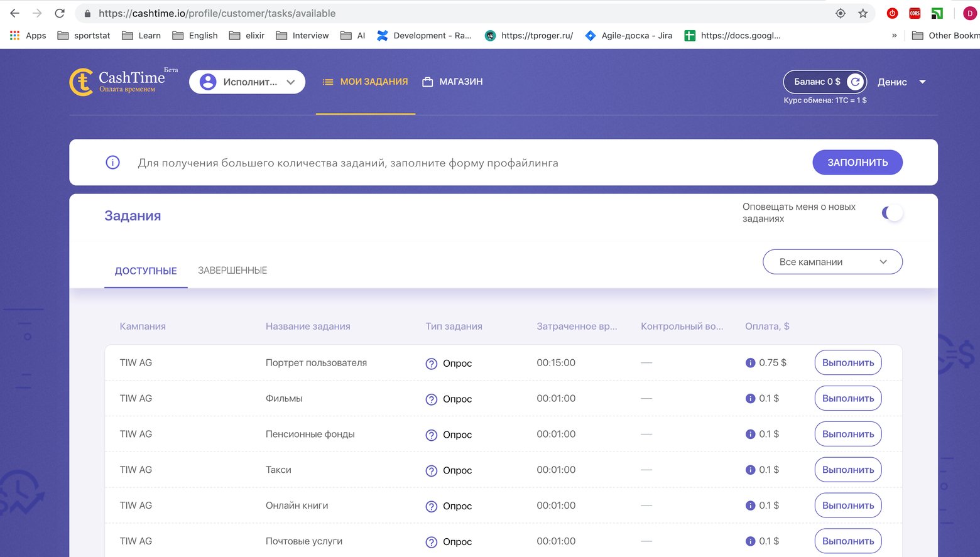Open the Apps grid in bookmarks bar
This screenshot has height=557, width=980.
28,36
